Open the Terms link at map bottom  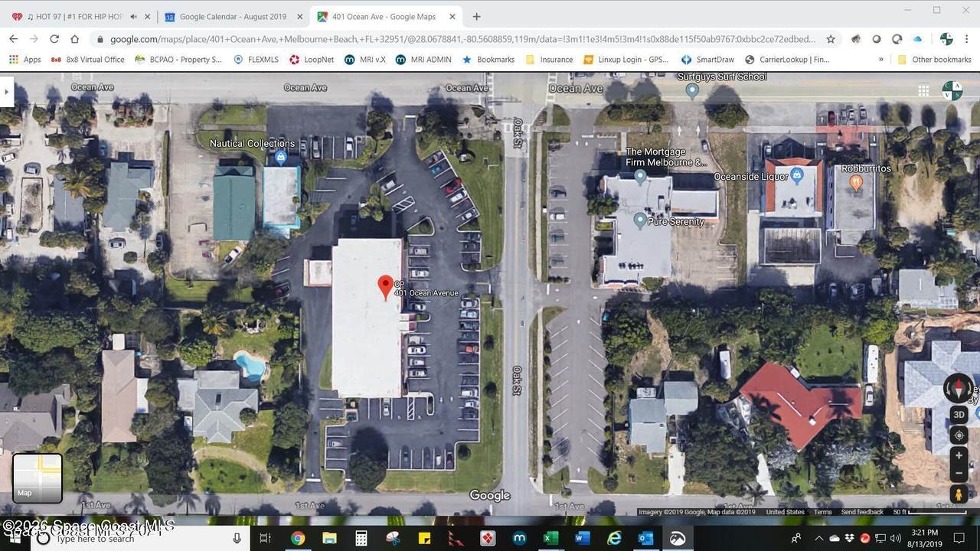822,512
